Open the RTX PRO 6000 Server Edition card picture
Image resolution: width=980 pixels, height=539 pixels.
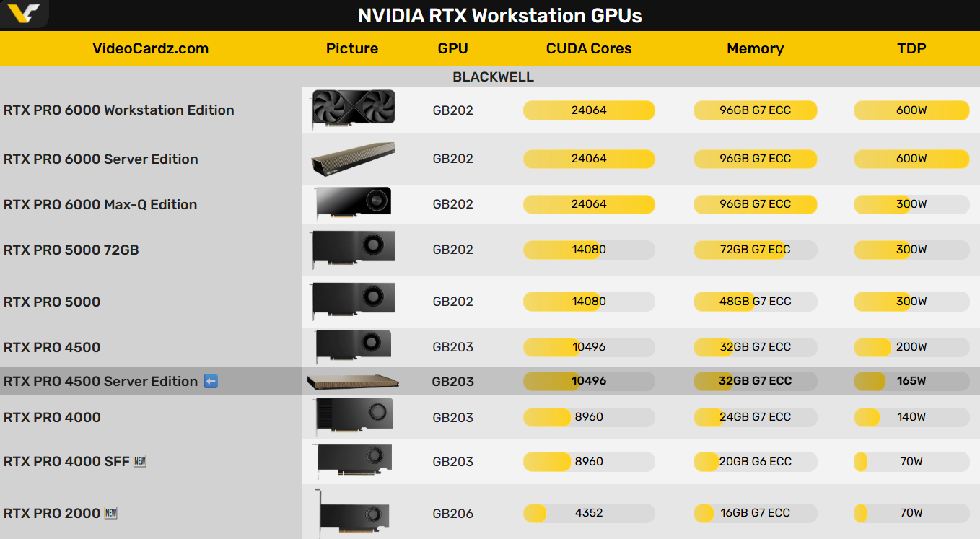coord(353,159)
